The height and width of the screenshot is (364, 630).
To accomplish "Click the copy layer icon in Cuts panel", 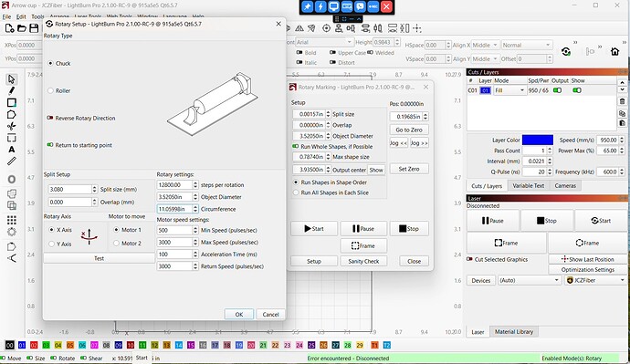I will [x=622, y=113].
